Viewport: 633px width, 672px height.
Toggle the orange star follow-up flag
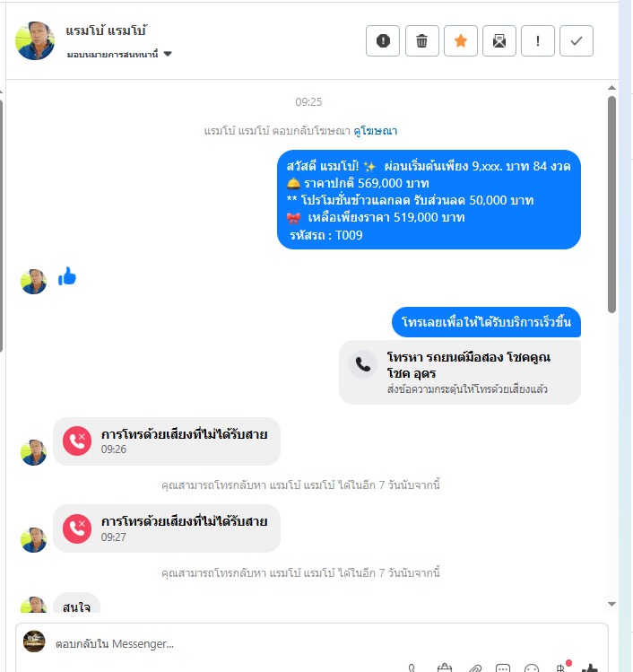coord(460,40)
